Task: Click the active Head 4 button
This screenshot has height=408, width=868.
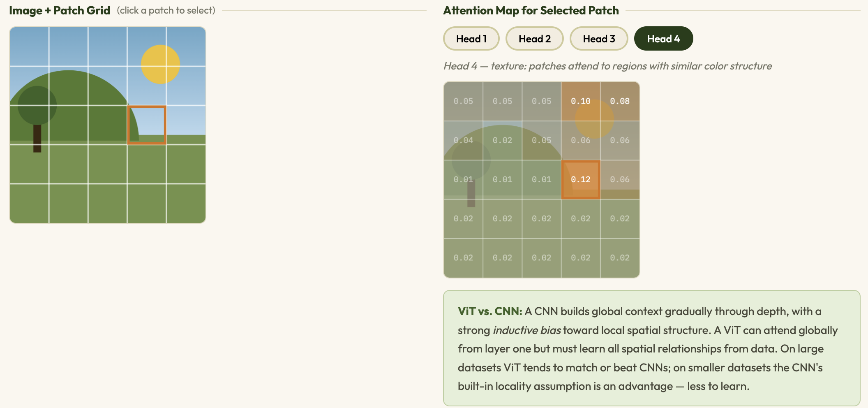Action: [x=663, y=39]
